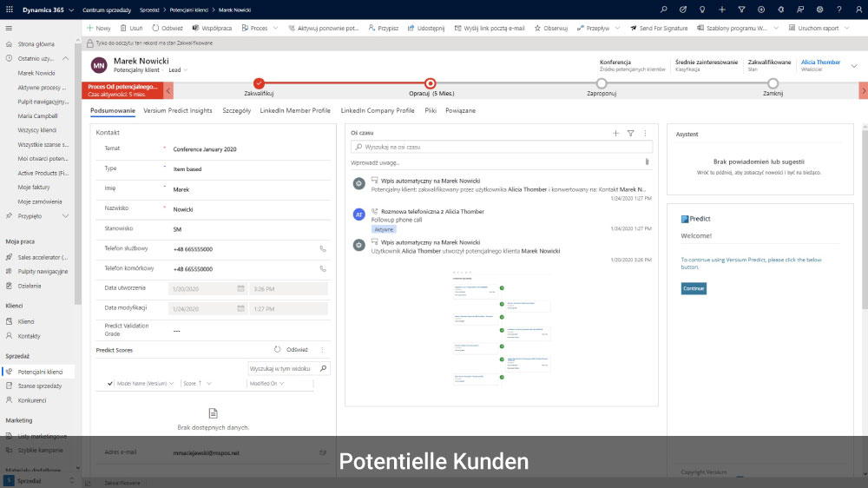Viewport: 868px width, 488px height.
Task: Select the Opracuj active stage circle
Action: 431,83
